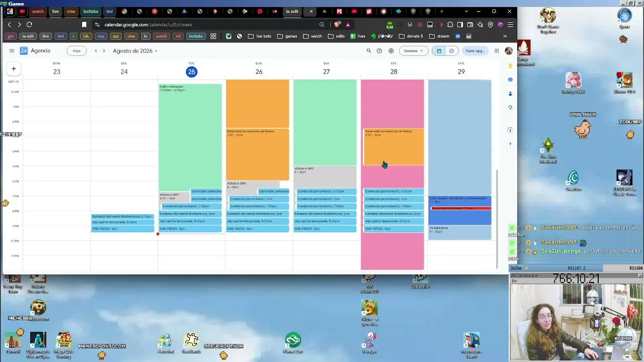Image resolution: width=644 pixels, height=362 pixels.
Task: Switch to calendar view toggle
Action: (439, 51)
